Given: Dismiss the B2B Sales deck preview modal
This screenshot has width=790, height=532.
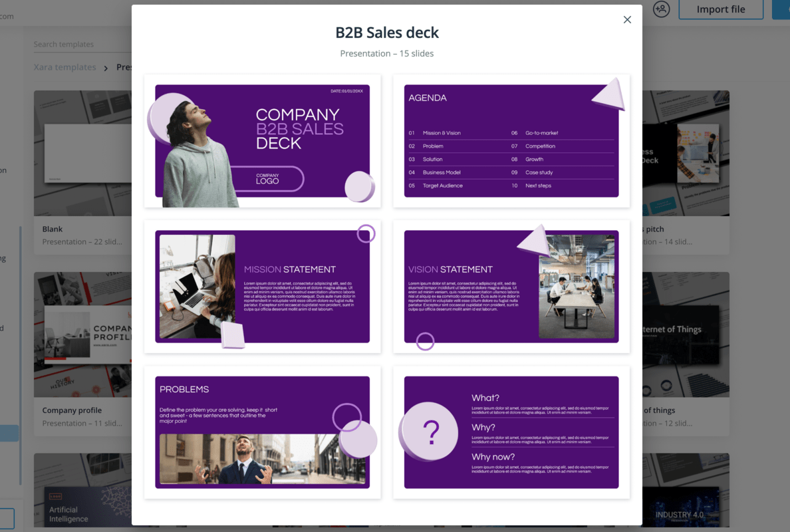Looking at the screenshot, I should 626,19.
